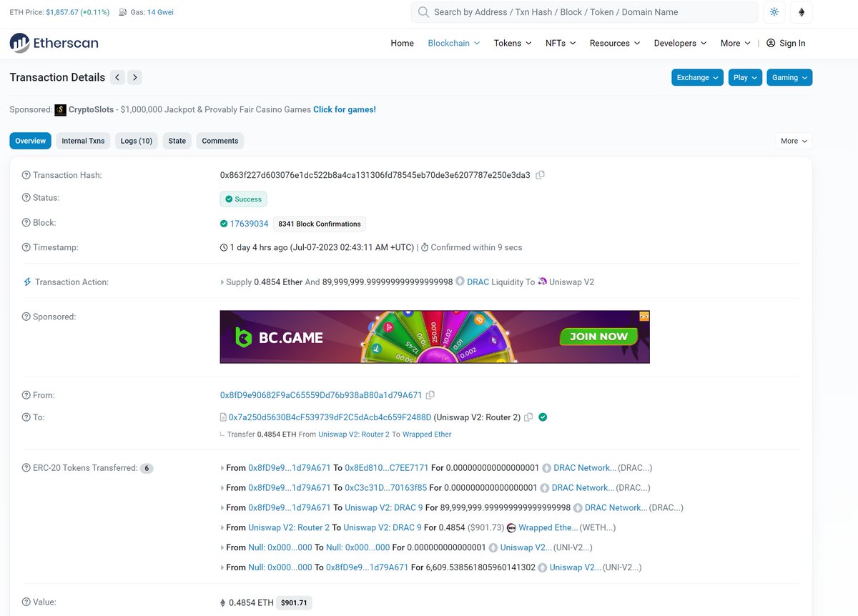Open the Resources dropdown menu

click(x=615, y=43)
